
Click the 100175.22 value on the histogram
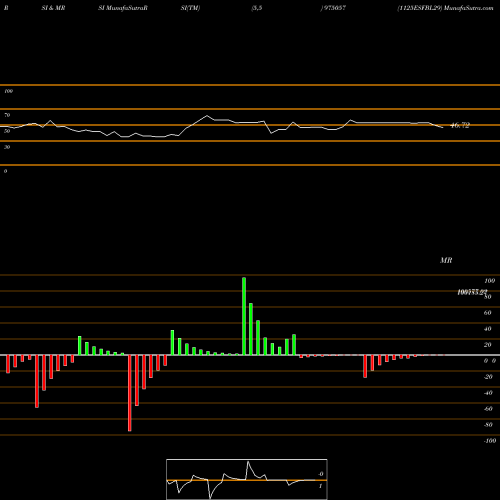point(472,292)
